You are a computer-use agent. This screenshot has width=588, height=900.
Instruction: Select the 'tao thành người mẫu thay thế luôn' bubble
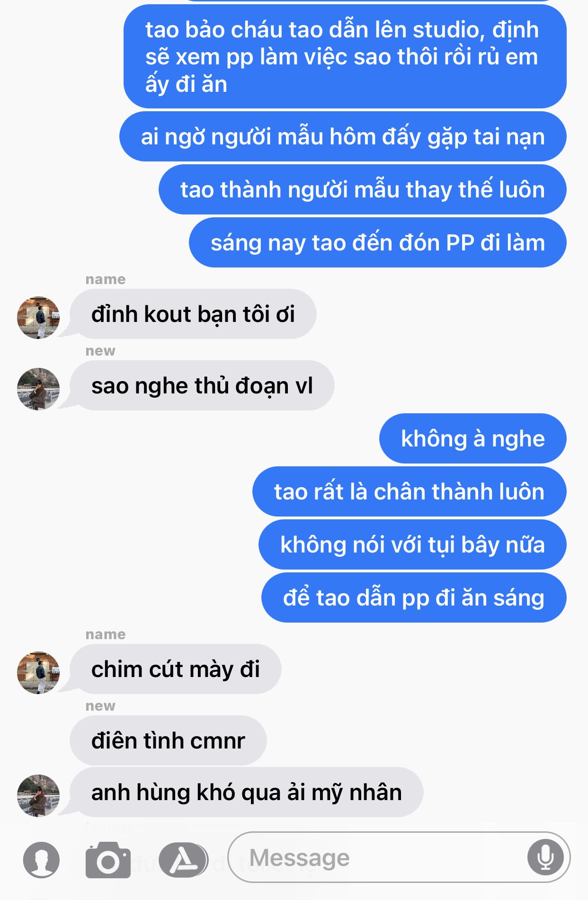[x=362, y=190]
